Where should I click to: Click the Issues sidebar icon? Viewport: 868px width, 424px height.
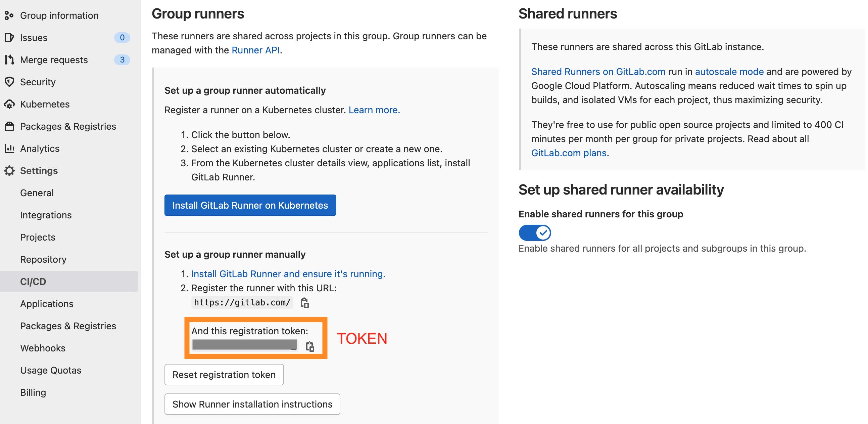(x=9, y=37)
